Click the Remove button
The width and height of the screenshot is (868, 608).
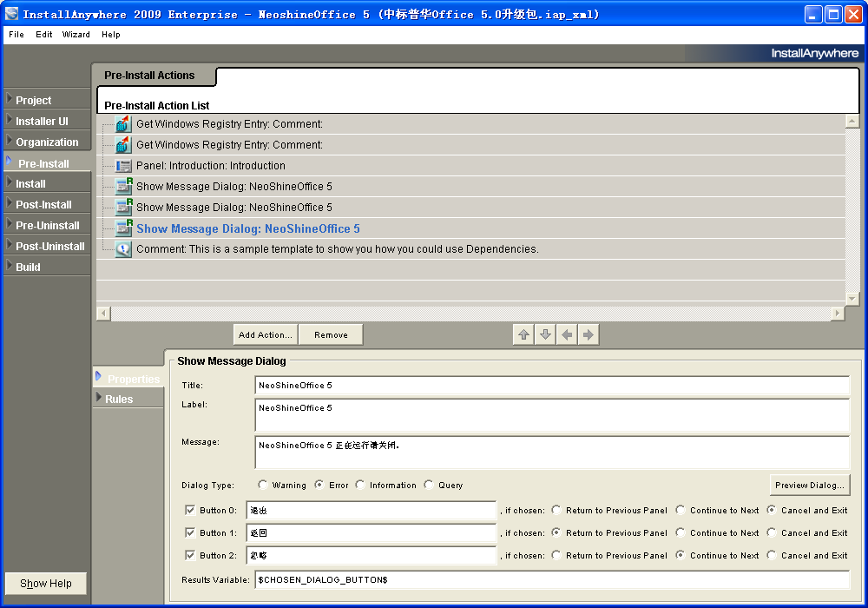tap(331, 334)
